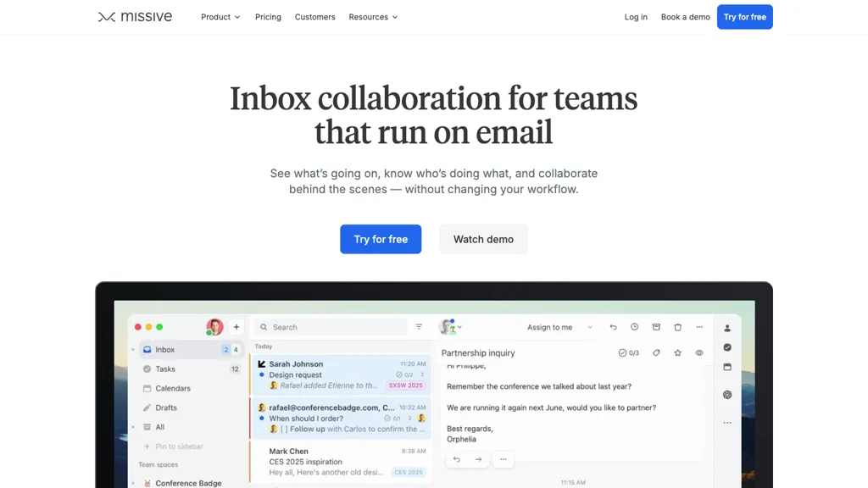The width and height of the screenshot is (868, 488).
Task: Open the Pricing page
Action: click(268, 17)
